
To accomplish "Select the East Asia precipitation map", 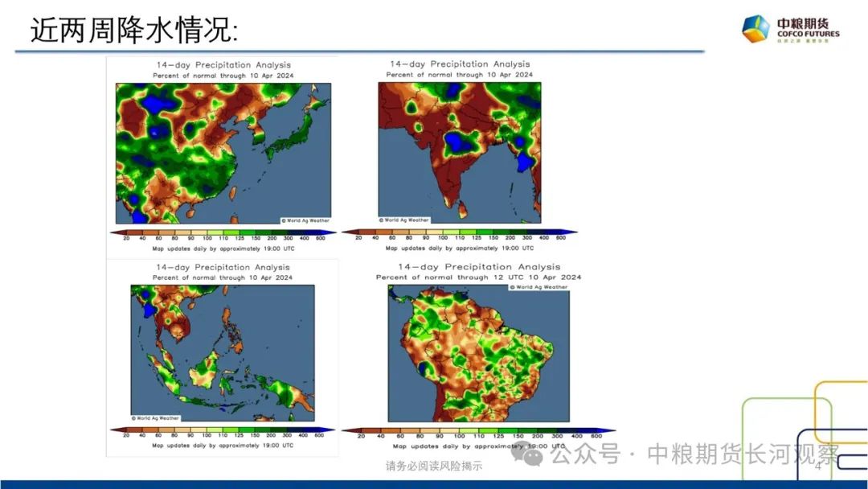I will pos(223,154).
